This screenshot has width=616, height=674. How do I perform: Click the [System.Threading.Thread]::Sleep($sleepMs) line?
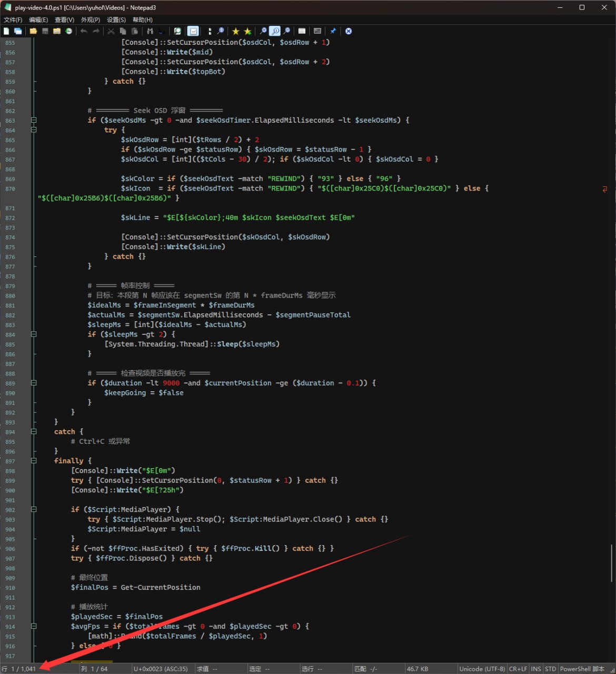[192, 344]
